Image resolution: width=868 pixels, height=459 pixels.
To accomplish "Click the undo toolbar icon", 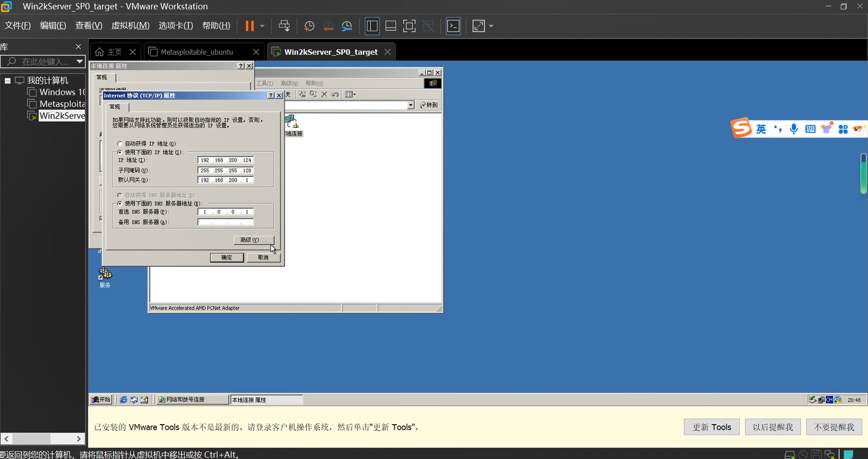I will 335,94.
